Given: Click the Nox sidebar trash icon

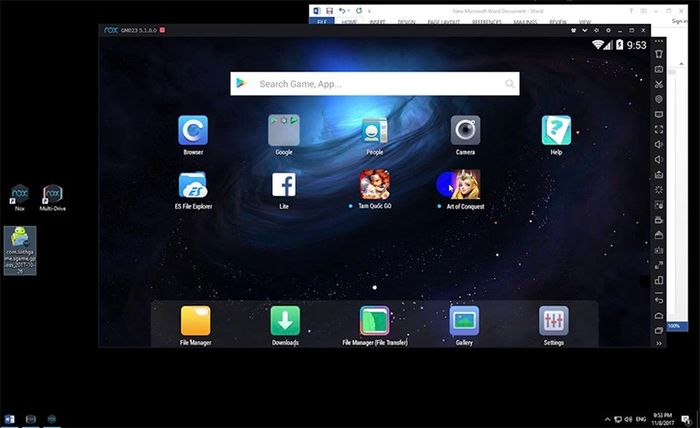Looking at the screenshot, I should pos(658,54).
